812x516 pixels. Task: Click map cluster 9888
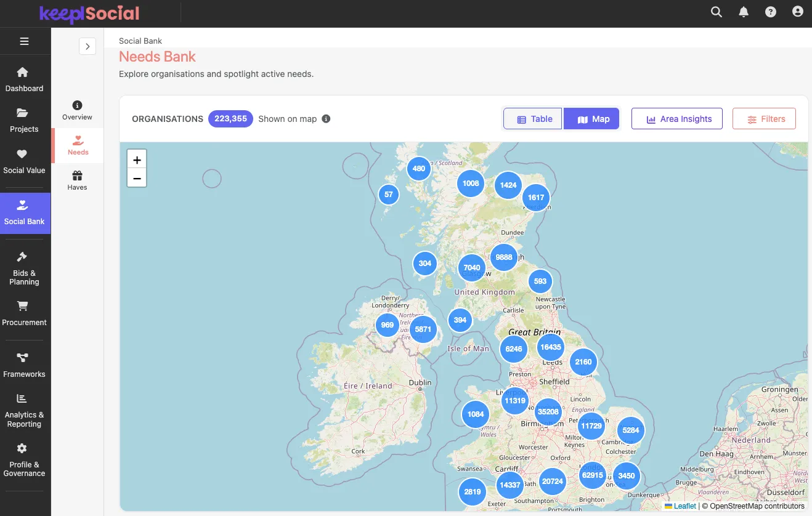pos(504,257)
